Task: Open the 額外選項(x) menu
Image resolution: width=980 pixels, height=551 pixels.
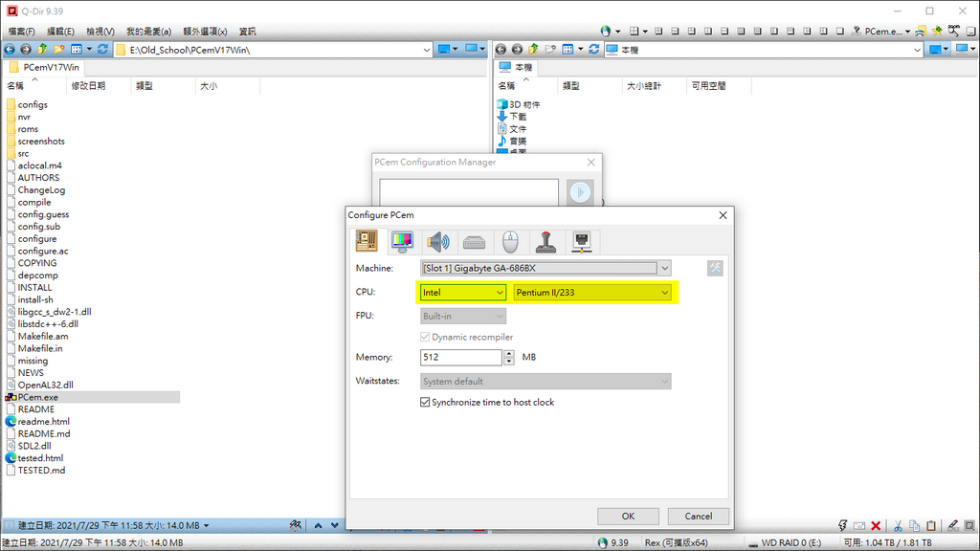Action: (x=205, y=32)
